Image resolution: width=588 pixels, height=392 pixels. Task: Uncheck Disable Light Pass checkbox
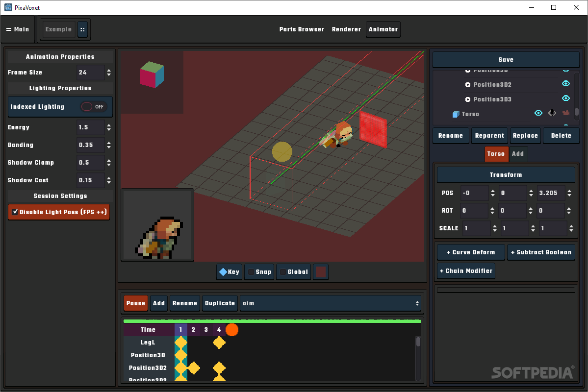click(15, 212)
